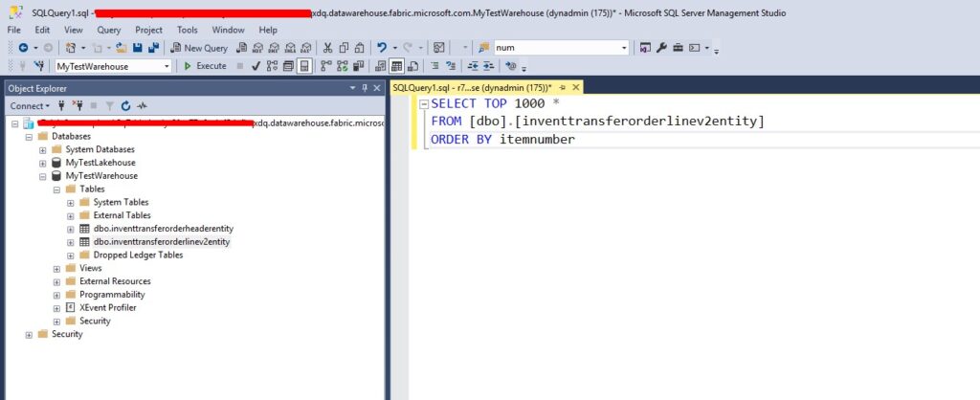Expand the MyTestLakehouse database node
The width and height of the screenshot is (980, 400).
tap(42, 163)
